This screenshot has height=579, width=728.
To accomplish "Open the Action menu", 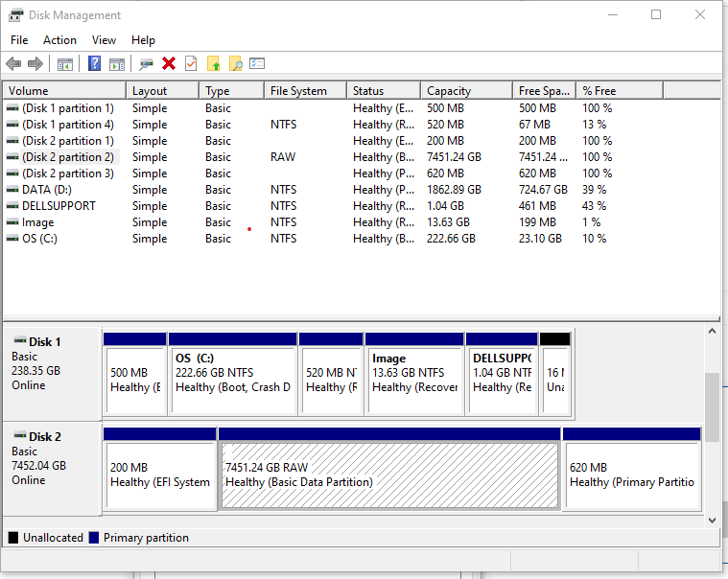I will point(59,40).
